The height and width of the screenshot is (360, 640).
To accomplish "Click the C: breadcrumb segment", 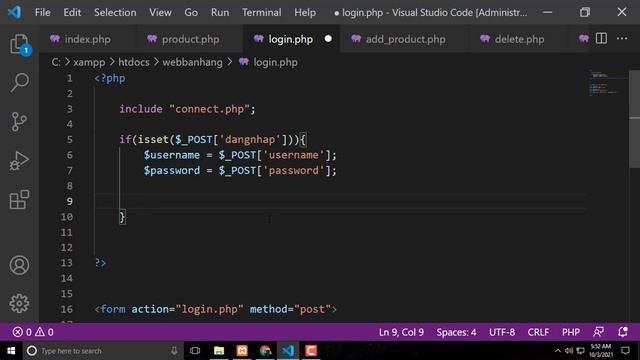I will (x=56, y=62).
